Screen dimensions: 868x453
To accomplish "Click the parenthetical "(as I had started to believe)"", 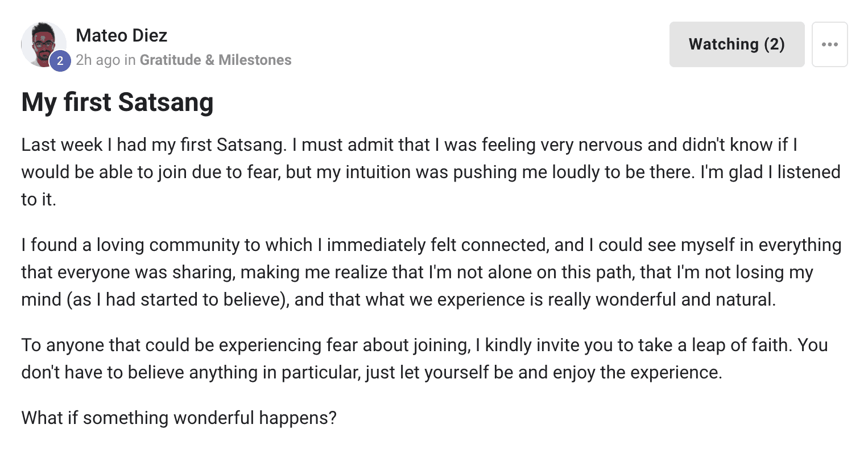I will coord(178,299).
